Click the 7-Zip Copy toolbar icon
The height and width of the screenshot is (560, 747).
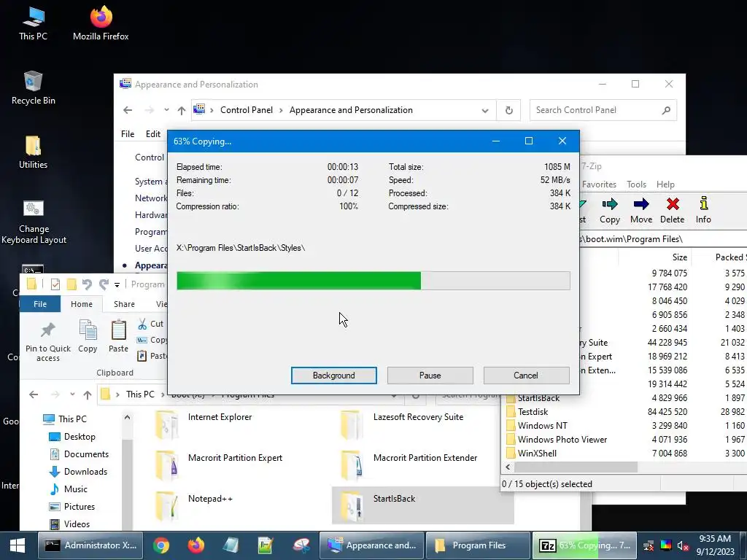(x=609, y=211)
